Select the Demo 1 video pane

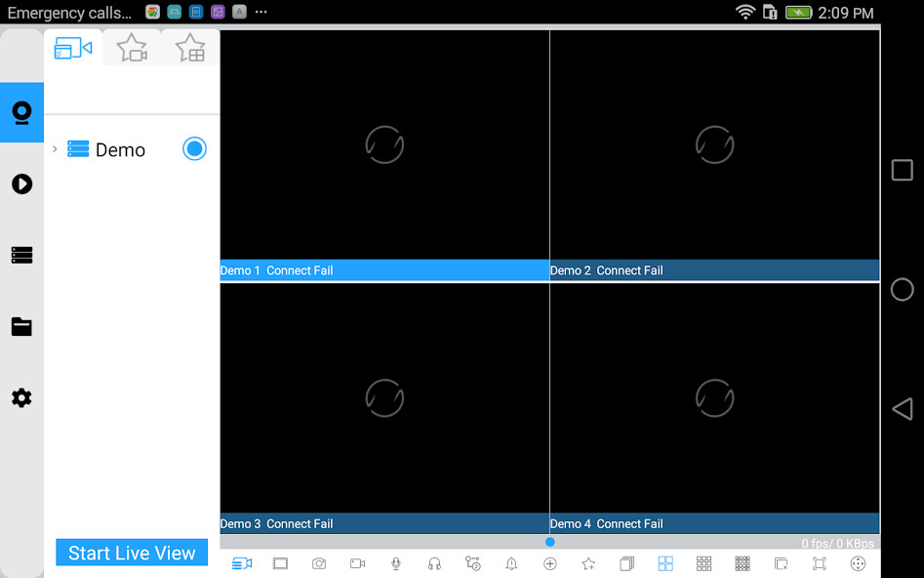384,144
